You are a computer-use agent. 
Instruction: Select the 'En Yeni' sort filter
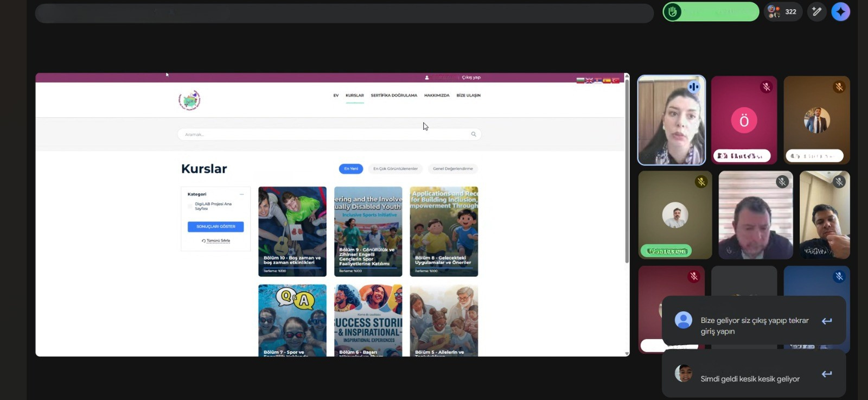350,169
